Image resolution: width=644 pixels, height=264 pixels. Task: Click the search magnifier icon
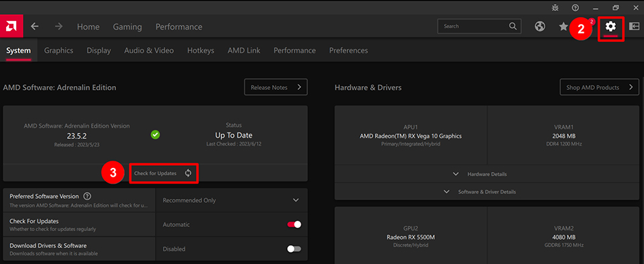tap(513, 26)
